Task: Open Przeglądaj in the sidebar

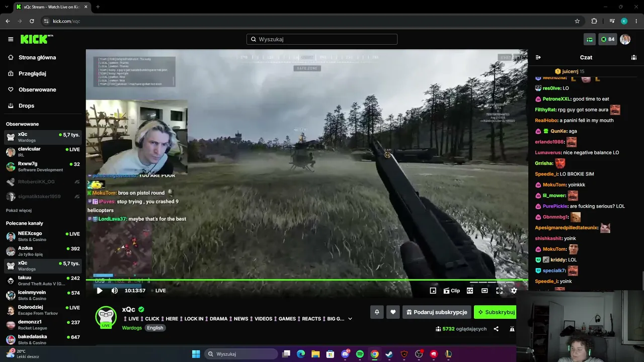Action: coord(43,73)
